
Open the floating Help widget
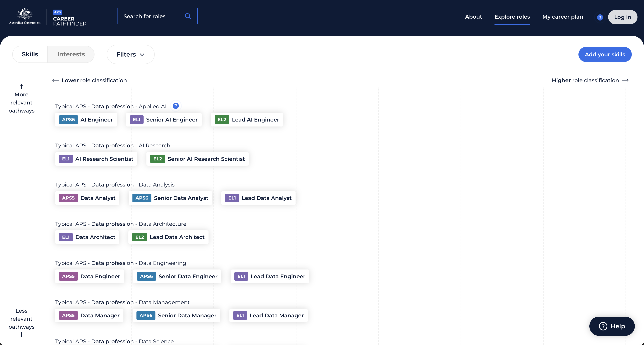click(x=612, y=326)
